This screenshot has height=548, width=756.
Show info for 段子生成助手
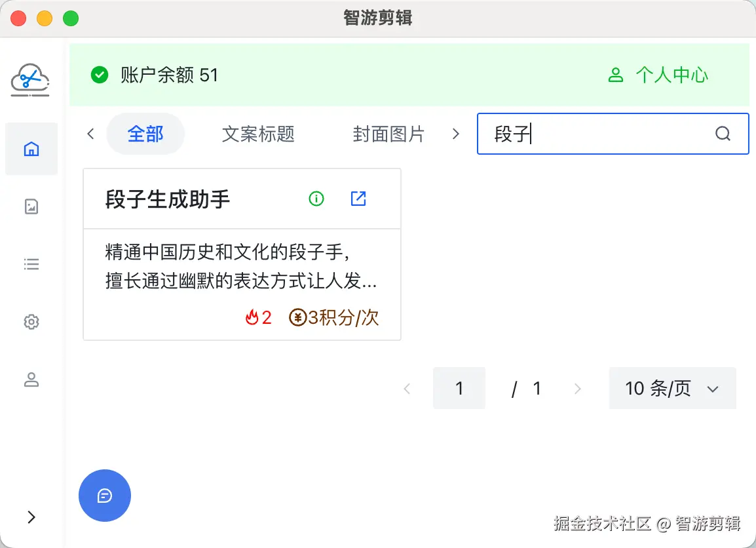point(316,199)
